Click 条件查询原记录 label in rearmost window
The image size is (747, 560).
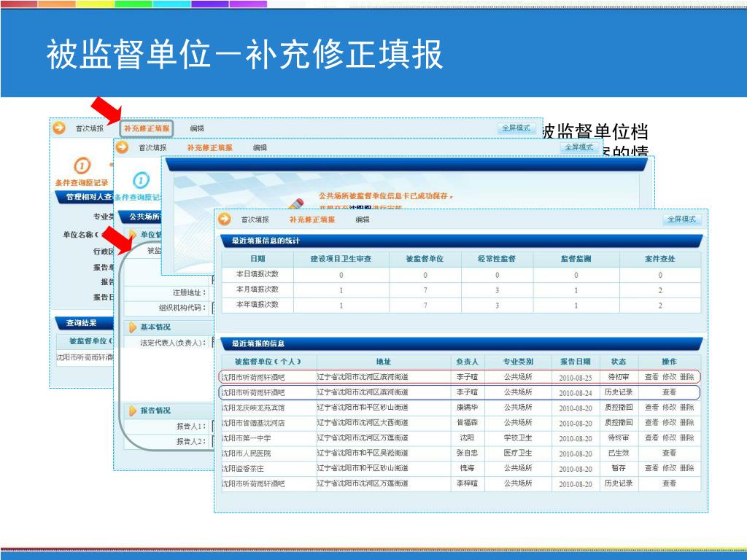coord(82,182)
